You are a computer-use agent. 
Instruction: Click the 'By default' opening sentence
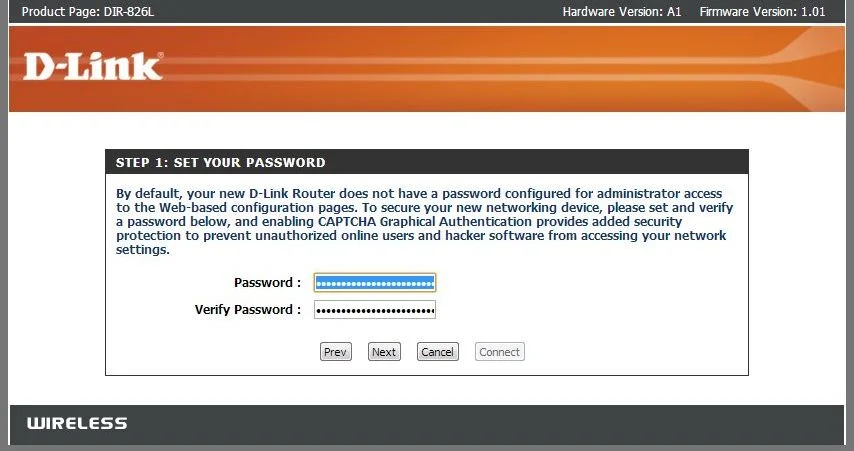pyautogui.click(x=419, y=194)
